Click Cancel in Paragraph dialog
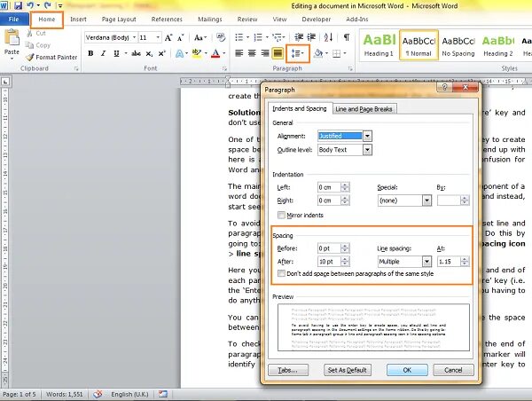 click(453, 370)
